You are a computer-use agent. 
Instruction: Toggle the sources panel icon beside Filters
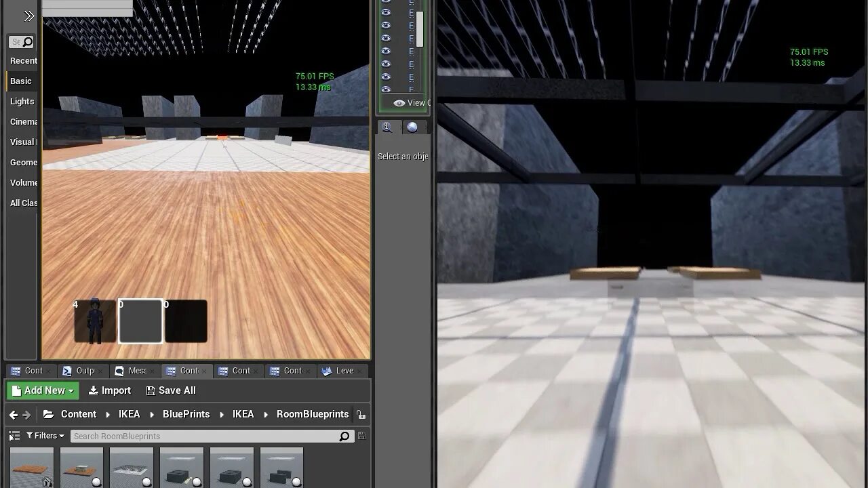click(x=14, y=436)
